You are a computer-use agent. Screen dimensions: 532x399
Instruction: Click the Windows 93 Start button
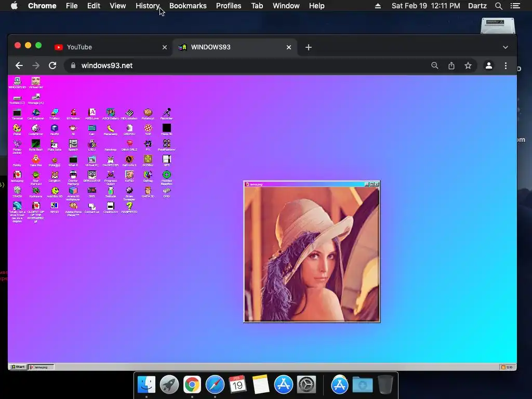click(17, 367)
